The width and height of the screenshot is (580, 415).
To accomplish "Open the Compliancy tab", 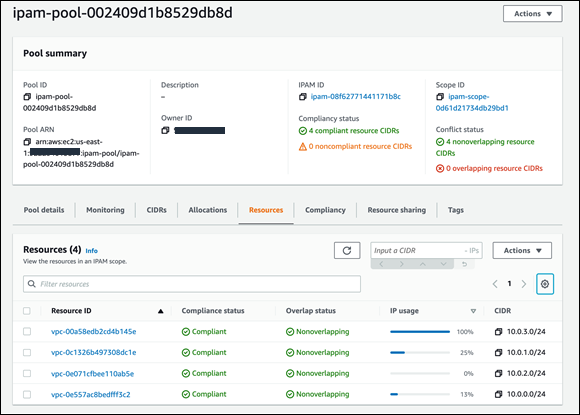I will pyautogui.click(x=325, y=210).
